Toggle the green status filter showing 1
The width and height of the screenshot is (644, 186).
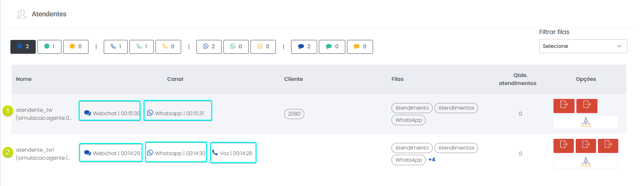pos(49,46)
